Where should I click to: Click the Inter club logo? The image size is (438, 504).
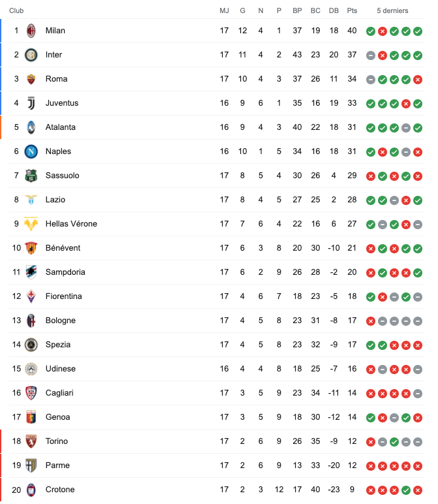pyautogui.click(x=31, y=55)
